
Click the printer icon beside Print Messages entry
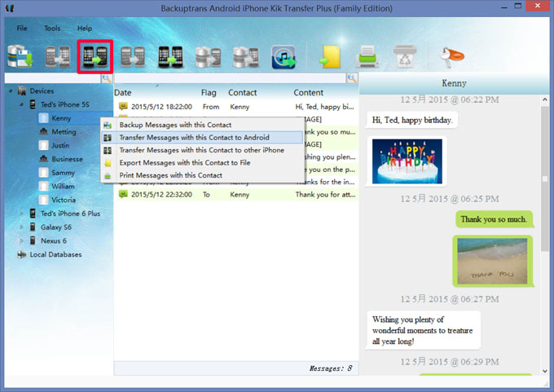click(x=108, y=176)
